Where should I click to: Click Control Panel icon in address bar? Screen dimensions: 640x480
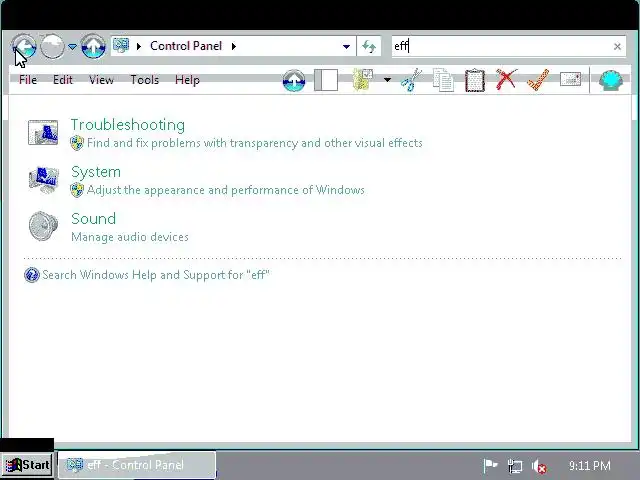121,46
